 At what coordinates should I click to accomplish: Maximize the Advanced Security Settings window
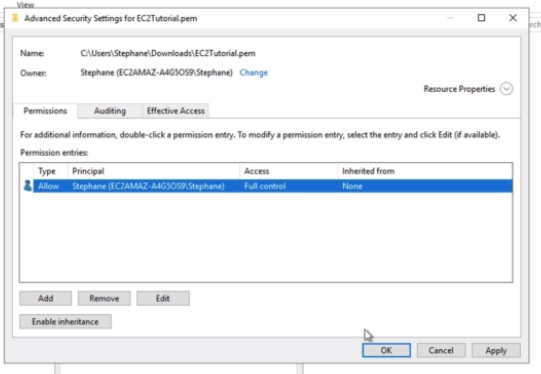pos(481,18)
